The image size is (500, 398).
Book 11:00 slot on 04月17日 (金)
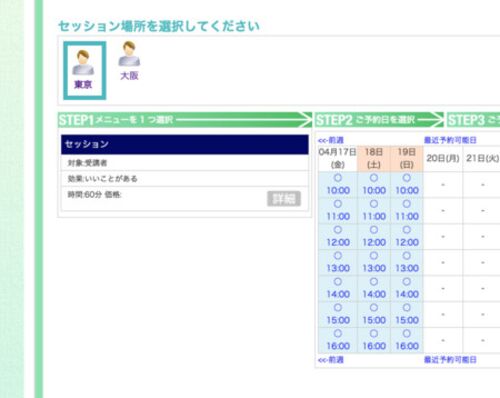338,211
